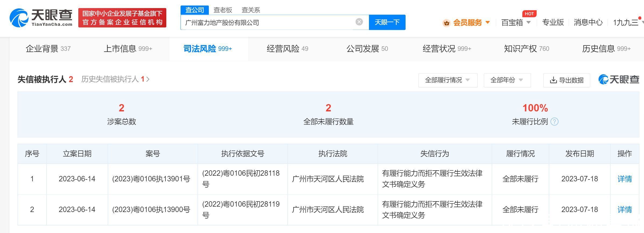The image size is (644, 233).
Task: Open the 经营状况 tab
Action: (x=447, y=49)
